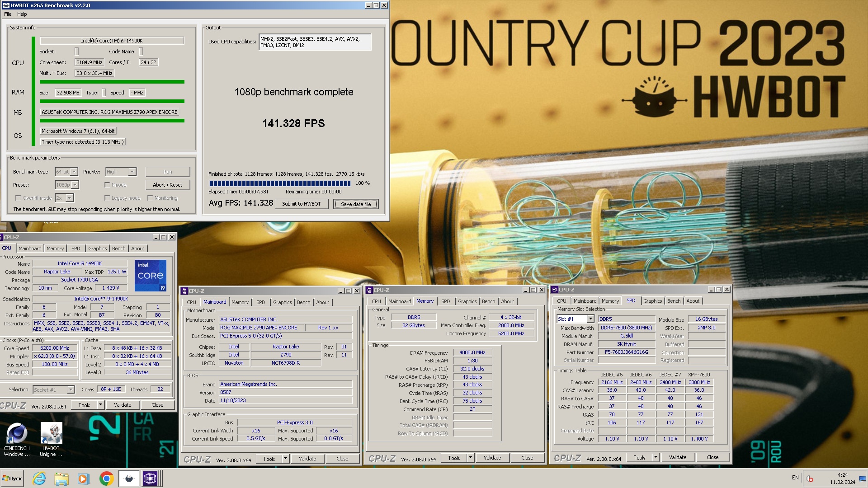The height and width of the screenshot is (488, 868).
Task: Click the CPU-Z Mainboard window title icon
Action: [184, 291]
